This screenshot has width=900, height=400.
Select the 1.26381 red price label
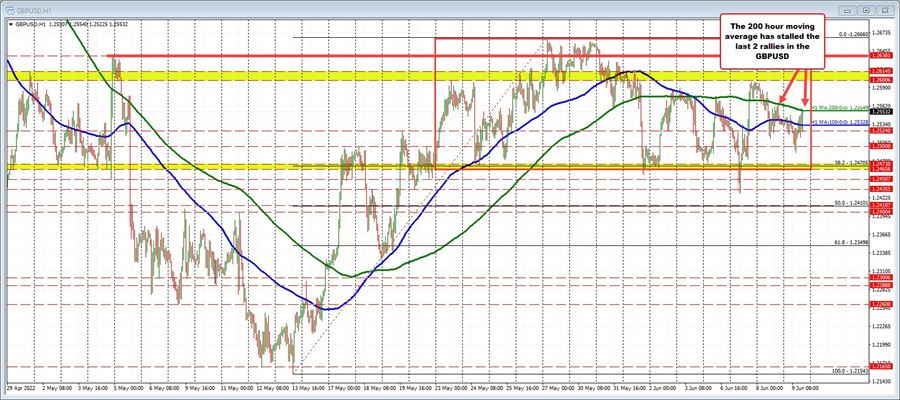click(882, 56)
